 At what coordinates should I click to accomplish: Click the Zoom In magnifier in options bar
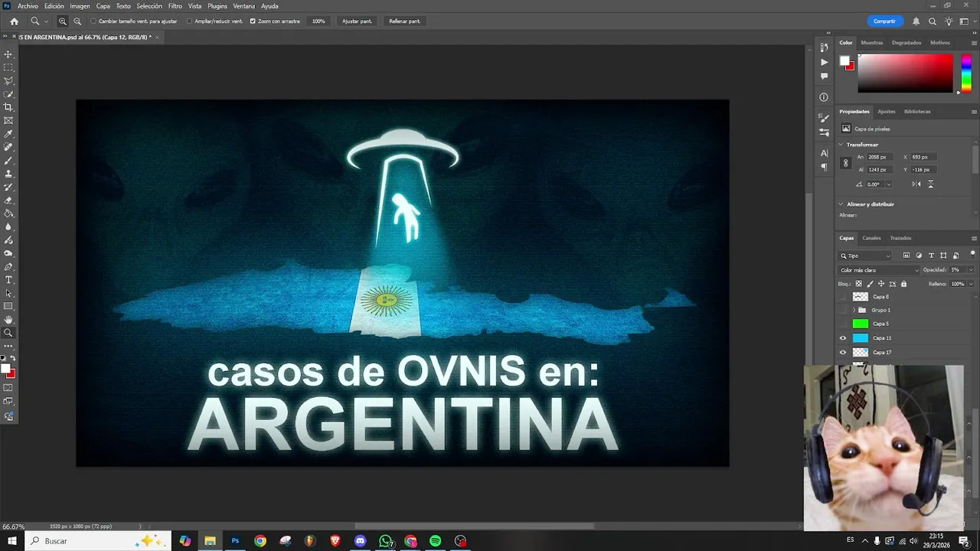63,21
